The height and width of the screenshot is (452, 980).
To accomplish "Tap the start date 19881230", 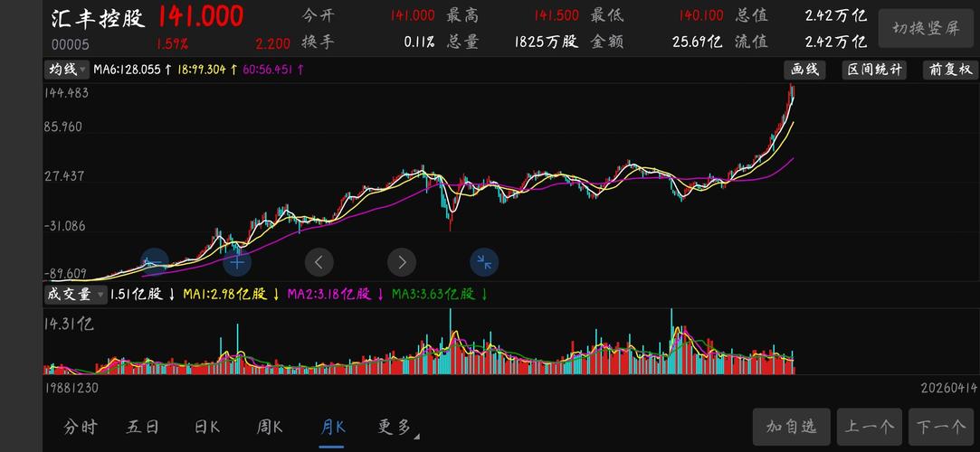I will tap(71, 388).
